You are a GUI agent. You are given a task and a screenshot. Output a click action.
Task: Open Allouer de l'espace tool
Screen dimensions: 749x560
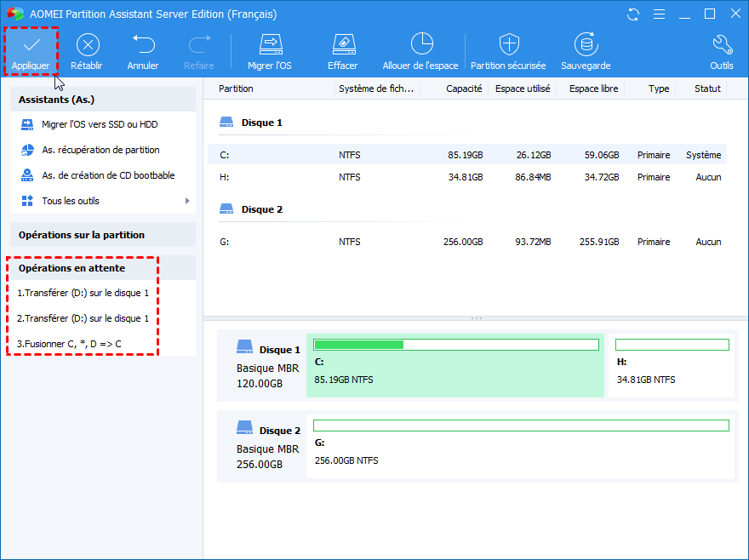[420, 45]
